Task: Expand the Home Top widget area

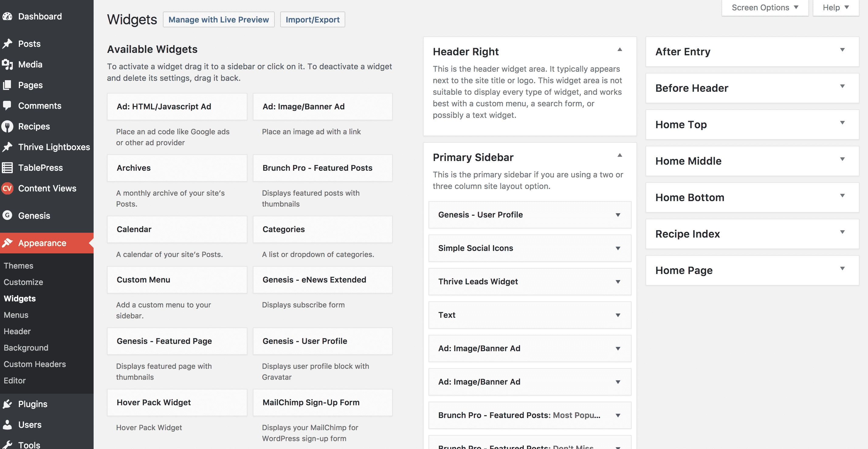Action: (842, 123)
